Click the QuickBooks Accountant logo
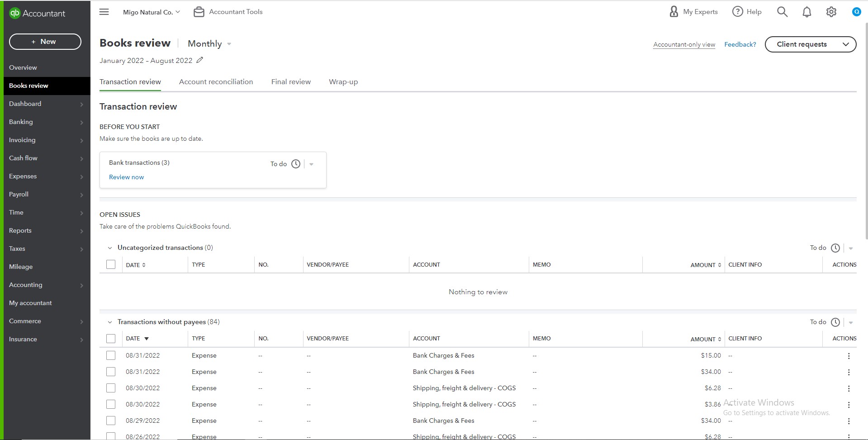This screenshot has height=440, width=868. (37, 14)
